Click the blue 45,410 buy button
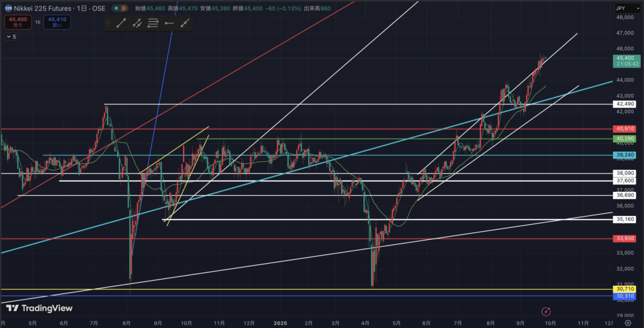 tap(57, 23)
